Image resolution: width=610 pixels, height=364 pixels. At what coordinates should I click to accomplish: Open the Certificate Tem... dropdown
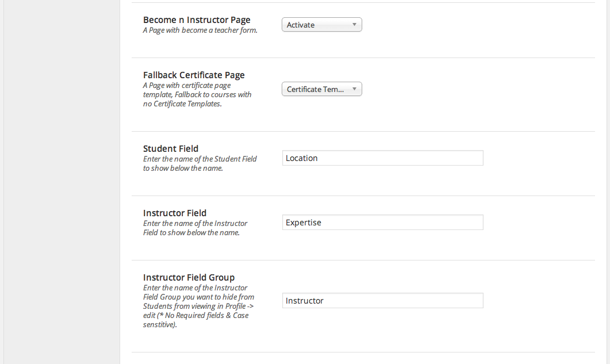[x=322, y=89]
